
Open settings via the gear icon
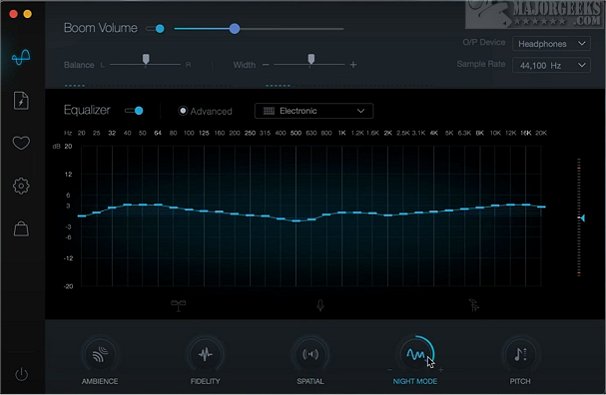pos(21,186)
